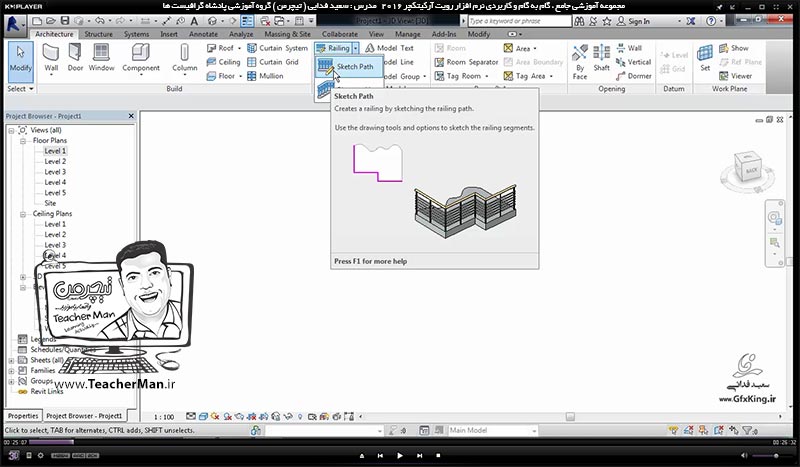
Task: Open the Select panel dropdown
Action: pyautogui.click(x=20, y=89)
